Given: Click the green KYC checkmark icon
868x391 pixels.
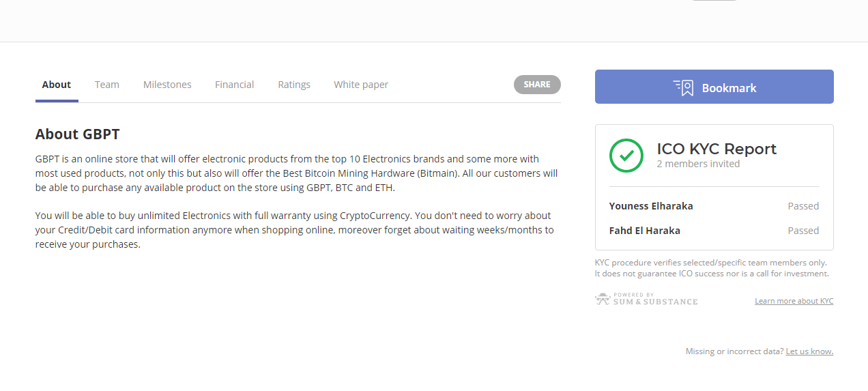Looking at the screenshot, I should coord(626,156).
